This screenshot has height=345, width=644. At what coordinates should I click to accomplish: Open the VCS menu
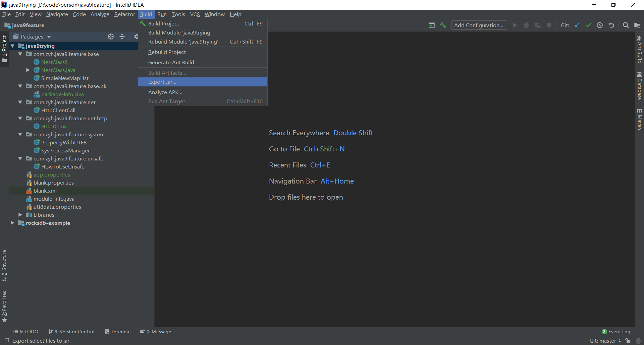click(195, 14)
